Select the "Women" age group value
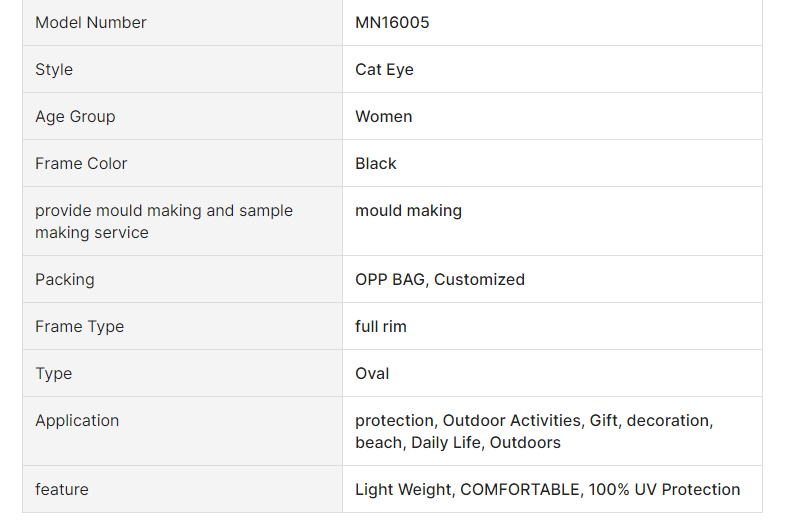This screenshot has width=792, height=530. tap(383, 116)
